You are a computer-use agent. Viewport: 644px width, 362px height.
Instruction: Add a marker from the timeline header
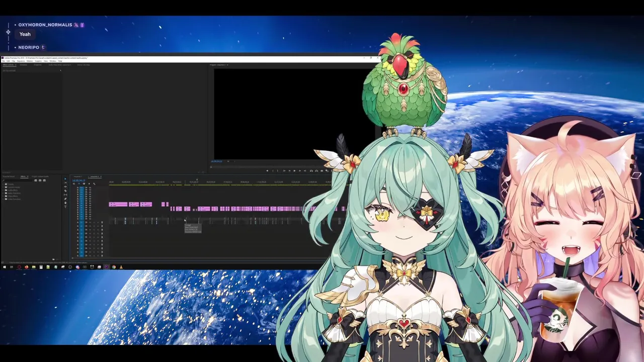89,184
